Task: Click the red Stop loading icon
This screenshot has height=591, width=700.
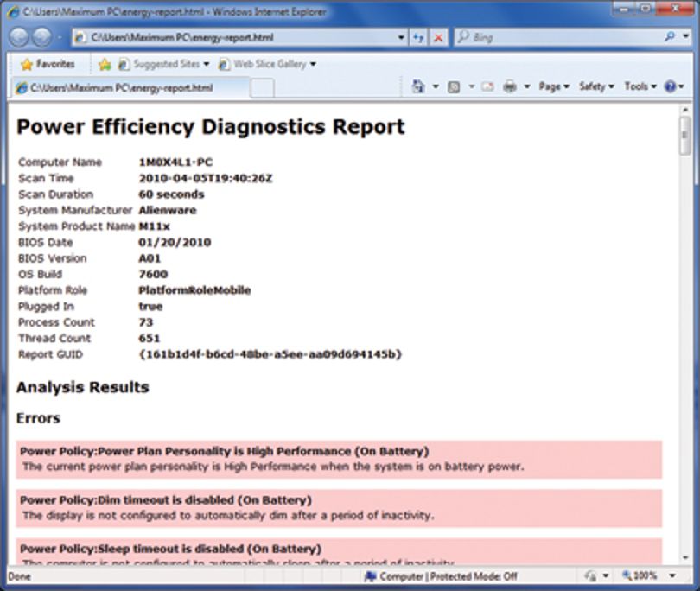Action: (438, 38)
